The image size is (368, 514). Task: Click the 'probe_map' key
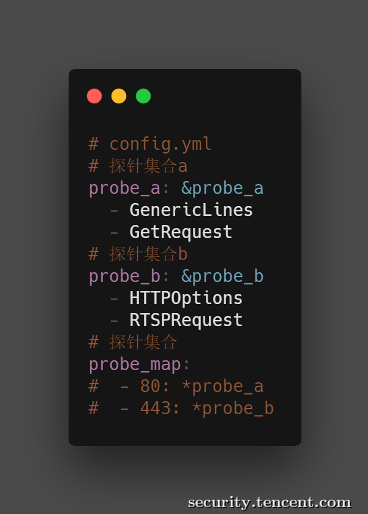135,365
